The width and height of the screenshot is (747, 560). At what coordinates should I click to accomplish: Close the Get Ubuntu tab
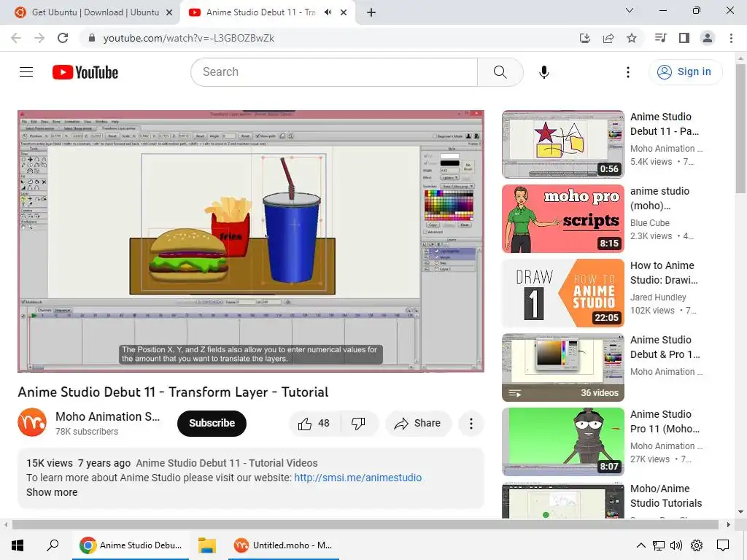[169, 12]
